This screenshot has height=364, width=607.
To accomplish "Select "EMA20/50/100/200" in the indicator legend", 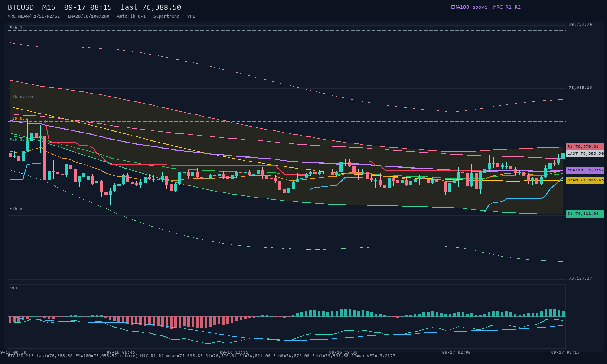I will (88, 16).
